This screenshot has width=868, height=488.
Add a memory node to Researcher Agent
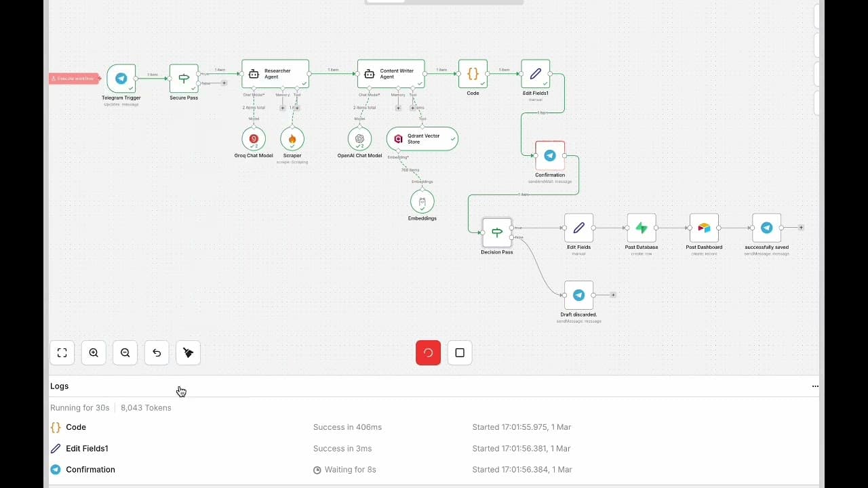point(283,108)
